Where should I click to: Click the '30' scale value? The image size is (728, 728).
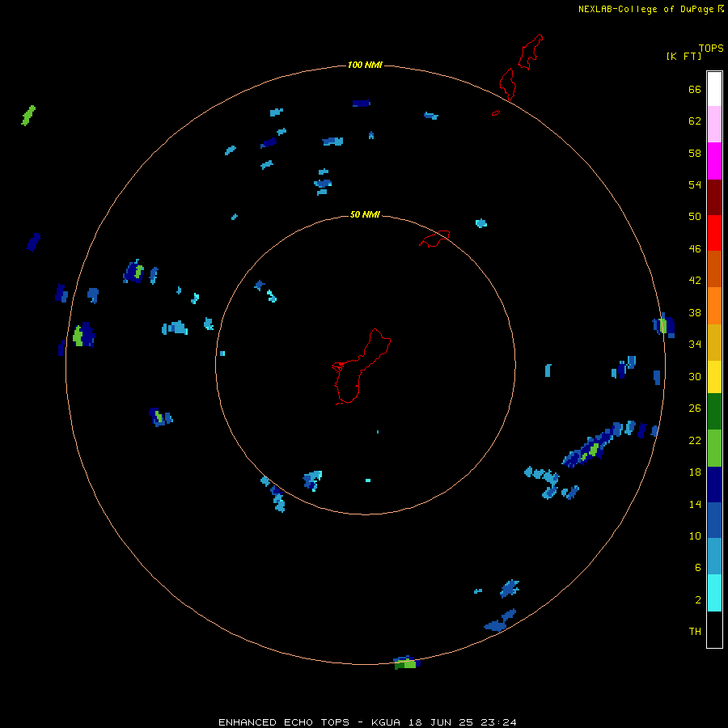click(695, 376)
